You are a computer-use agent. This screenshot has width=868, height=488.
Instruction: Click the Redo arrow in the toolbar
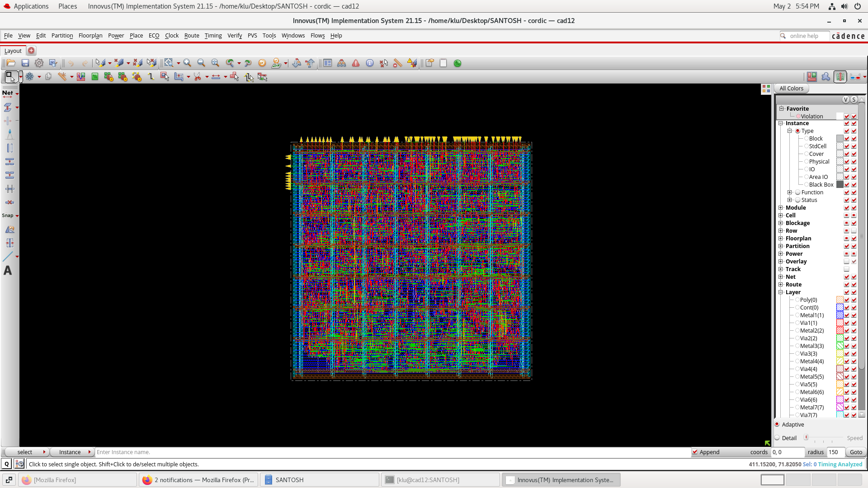(x=85, y=63)
